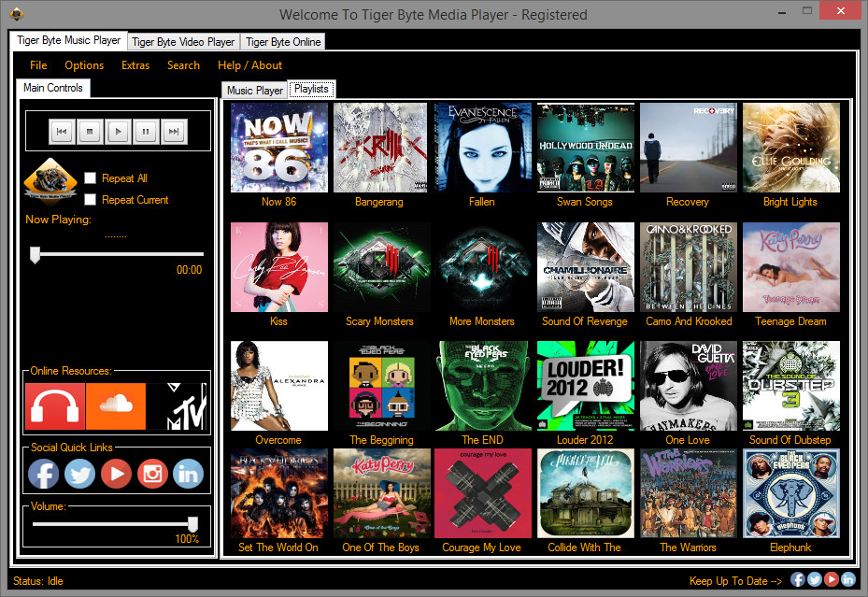Open the Sound Of Dubstep album cover
868x597 pixels.
click(x=791, y=386)
